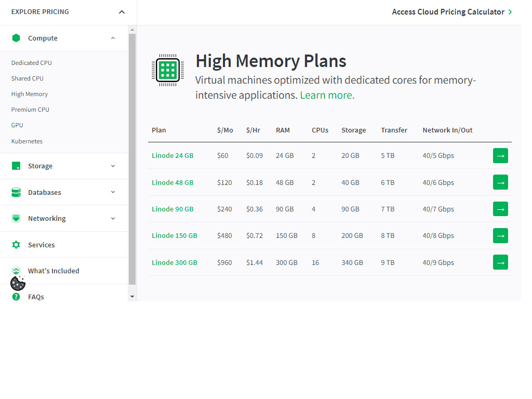Open the Linode 48 GB plan link
532x399 pixels.
(x=172, y=182)
